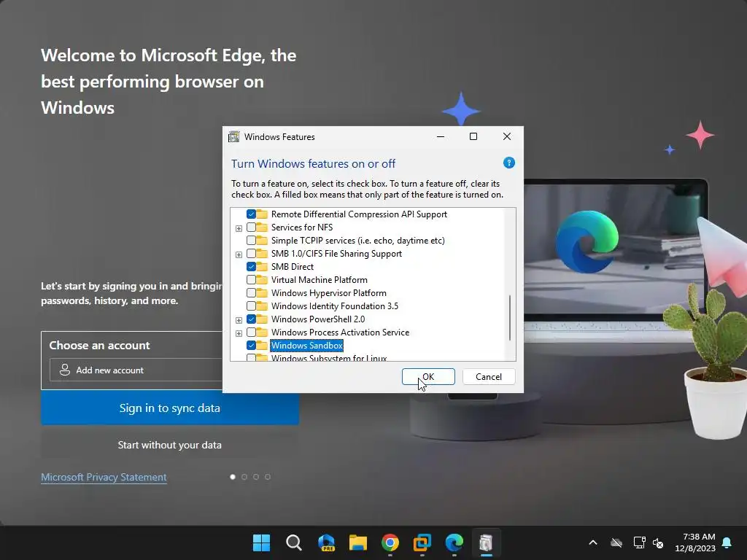Viewport: 747px width, 560px height.
Task: Open the Windows Start menu
Action: tap(261, 542)
